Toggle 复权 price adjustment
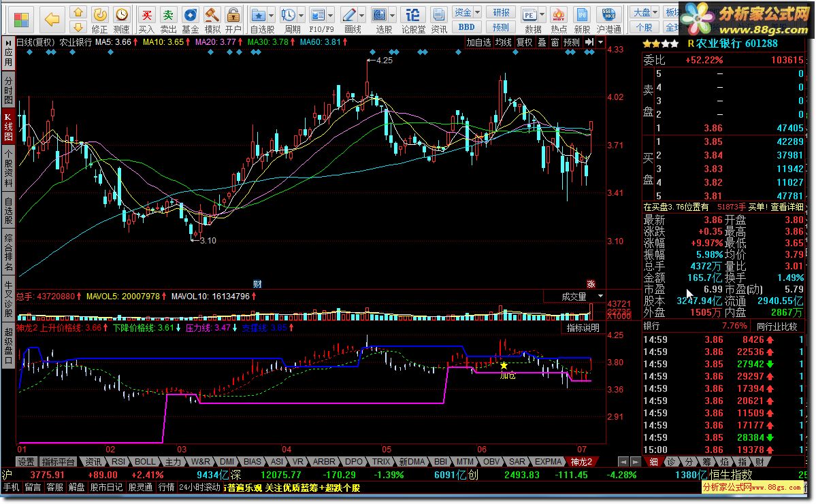 point(525,42)
